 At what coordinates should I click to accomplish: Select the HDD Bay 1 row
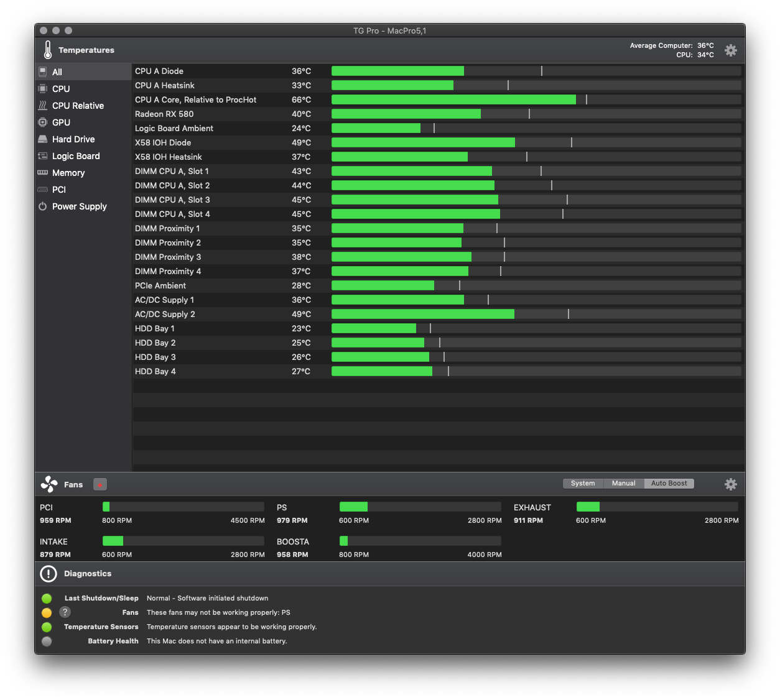439,328
